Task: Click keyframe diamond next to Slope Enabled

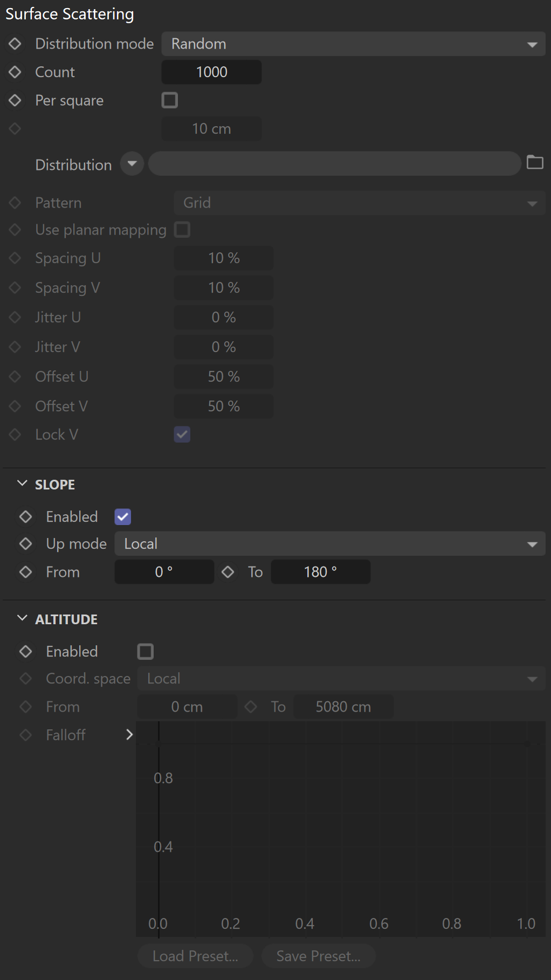Action: (26, 516)
